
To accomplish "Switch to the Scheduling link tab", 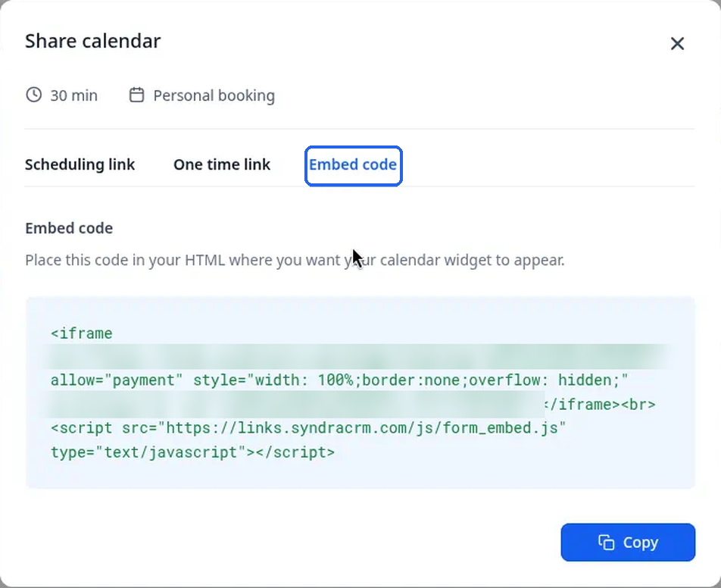I will (x=80, y=164).
